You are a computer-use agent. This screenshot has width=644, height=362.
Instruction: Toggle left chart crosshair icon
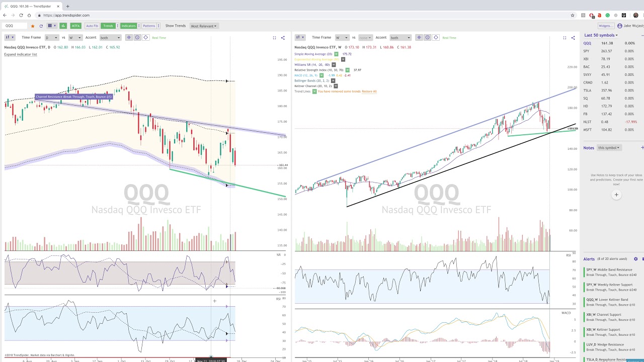point(145,37)
